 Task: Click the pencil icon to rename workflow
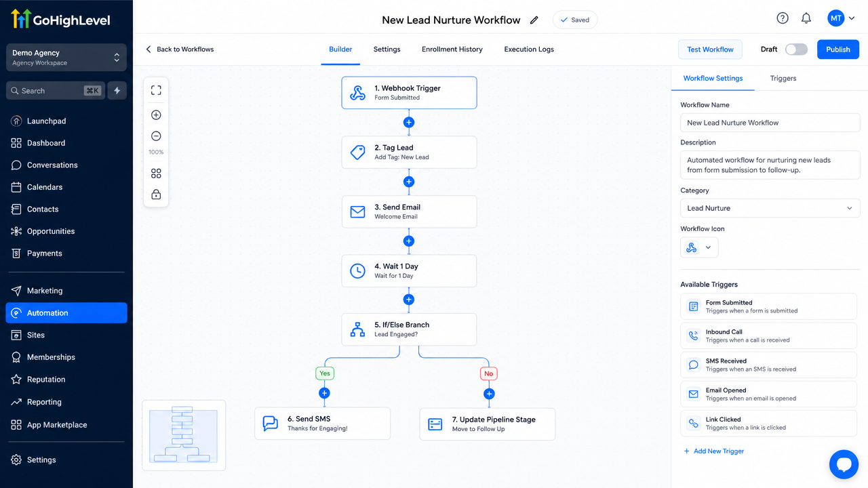534,20
